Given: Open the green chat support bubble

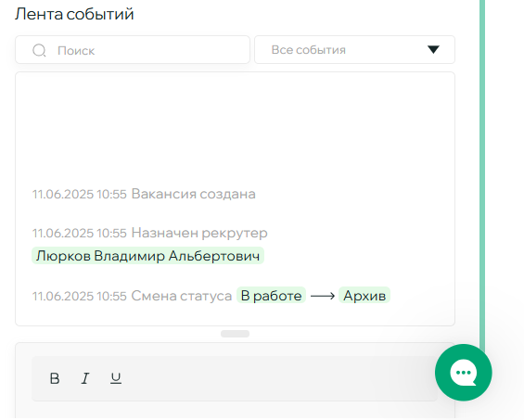Looking at the screenshot, I should [463, 372].
